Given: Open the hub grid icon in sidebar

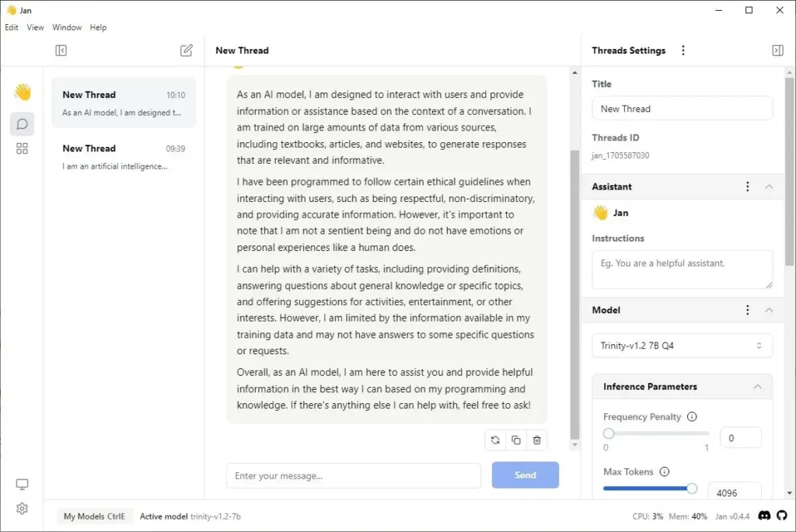Looking at the screenshot, I should tap(23, 148).
